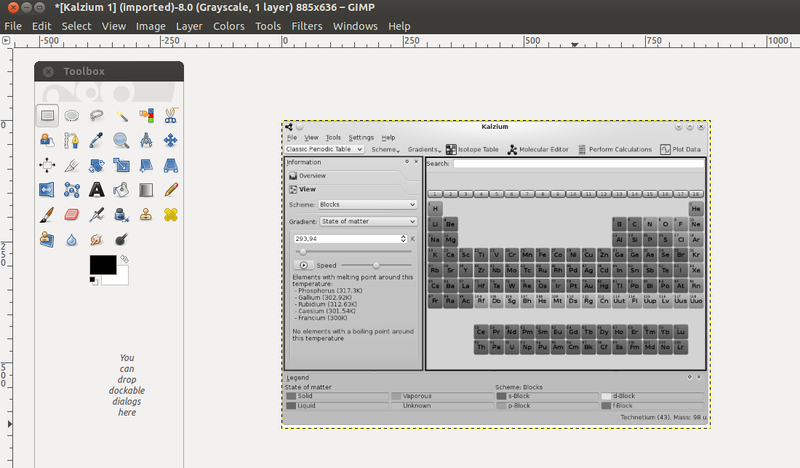
Task: Open the Help menu in GIMP
Action: [x=399, y=26]
